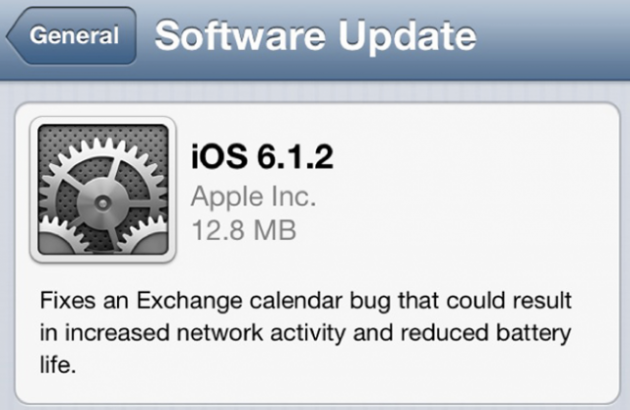This screenshot has height=410, width=630.
Task: Go back to General settings
Action: coord(72,35)
